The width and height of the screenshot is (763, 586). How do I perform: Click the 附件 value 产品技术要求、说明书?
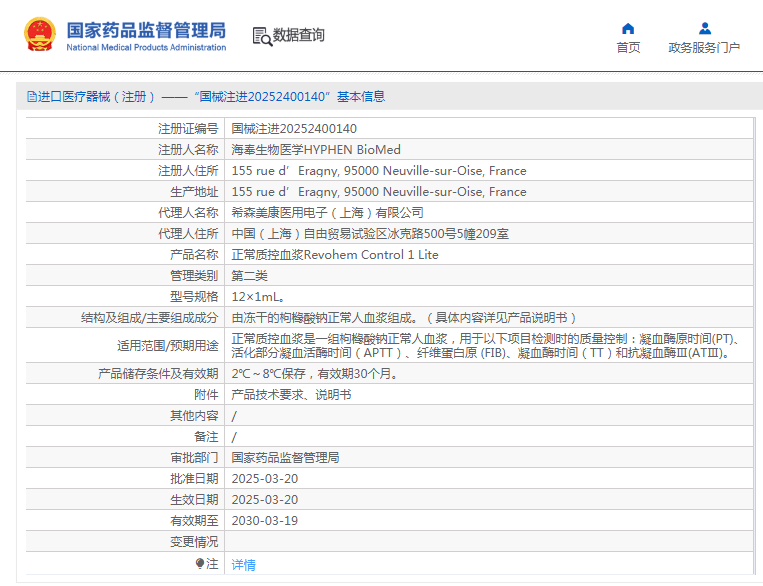[x=291, y=395]
